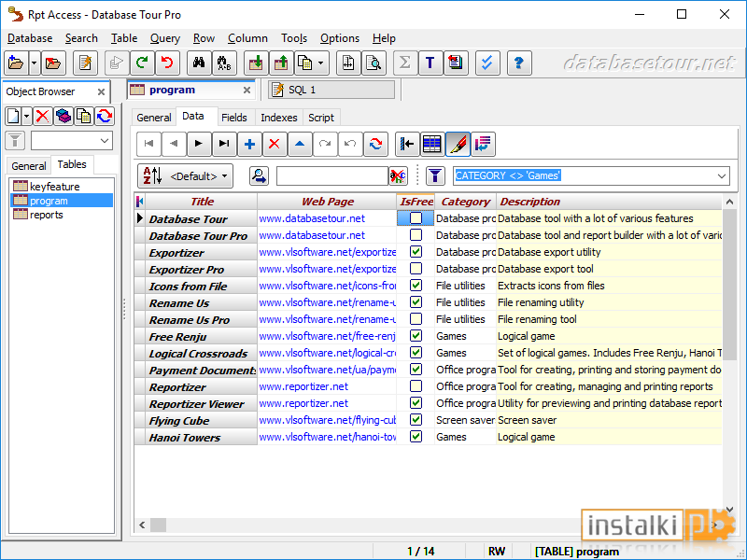Screen dimensions: 747x560
Task: Select the reports table
Action: pos(46,215)
